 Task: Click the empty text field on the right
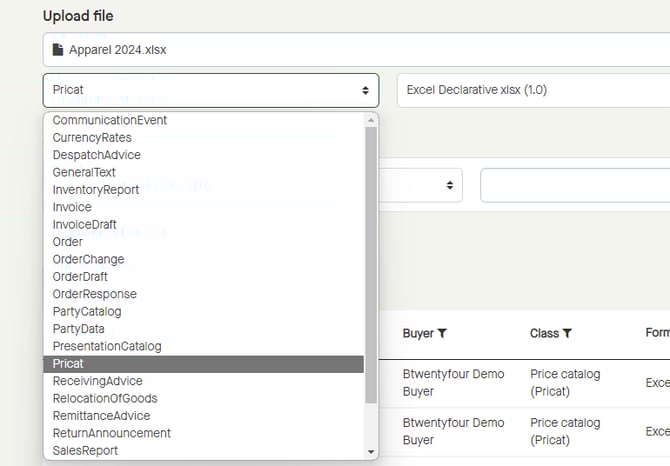pos(575,185)
